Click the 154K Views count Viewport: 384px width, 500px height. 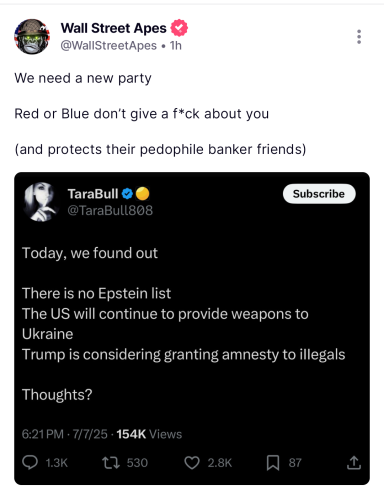[149, 434]
